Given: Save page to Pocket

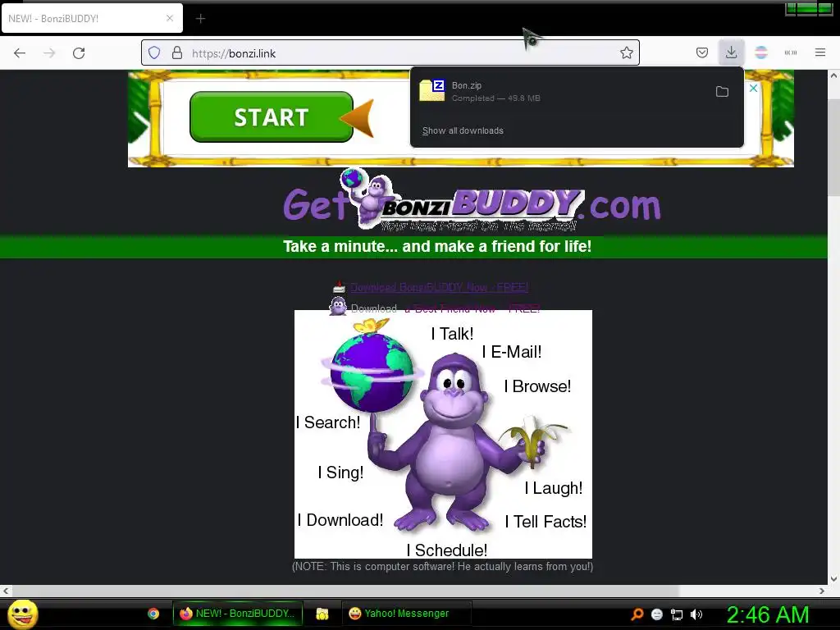Looking at the screenshot, I should pyautogui.click(x=702, y=52).
